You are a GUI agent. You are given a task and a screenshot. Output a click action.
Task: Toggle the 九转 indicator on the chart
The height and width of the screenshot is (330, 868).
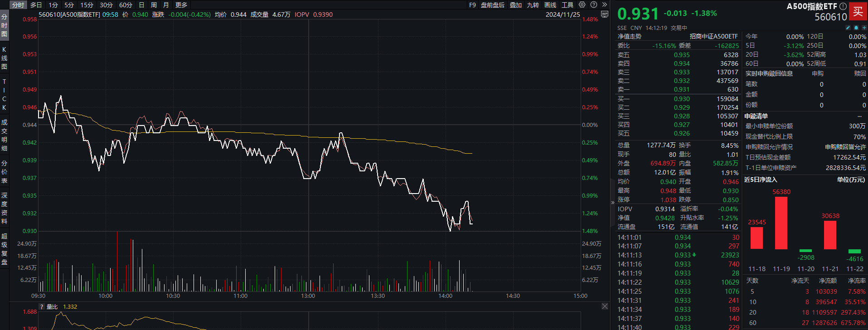tap(533, 5)
